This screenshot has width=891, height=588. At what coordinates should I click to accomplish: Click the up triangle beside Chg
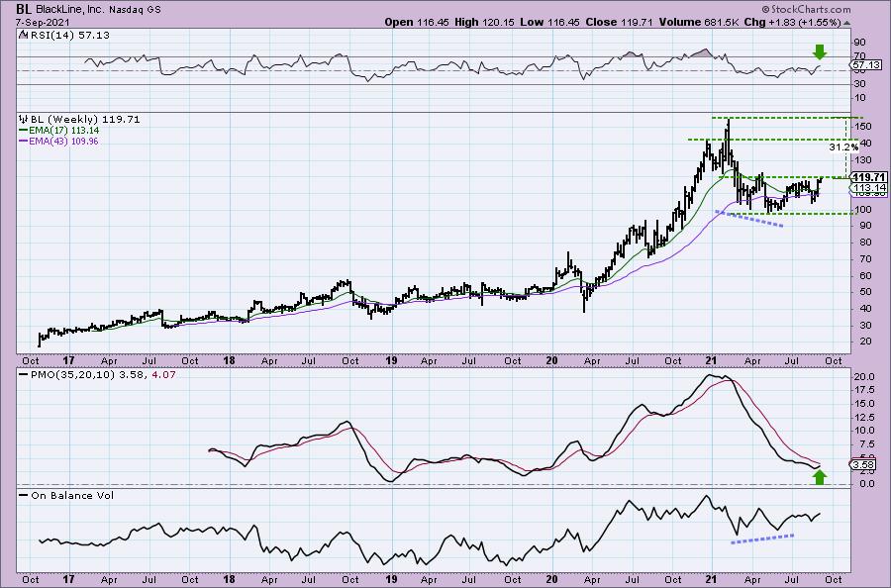point(846,23)
